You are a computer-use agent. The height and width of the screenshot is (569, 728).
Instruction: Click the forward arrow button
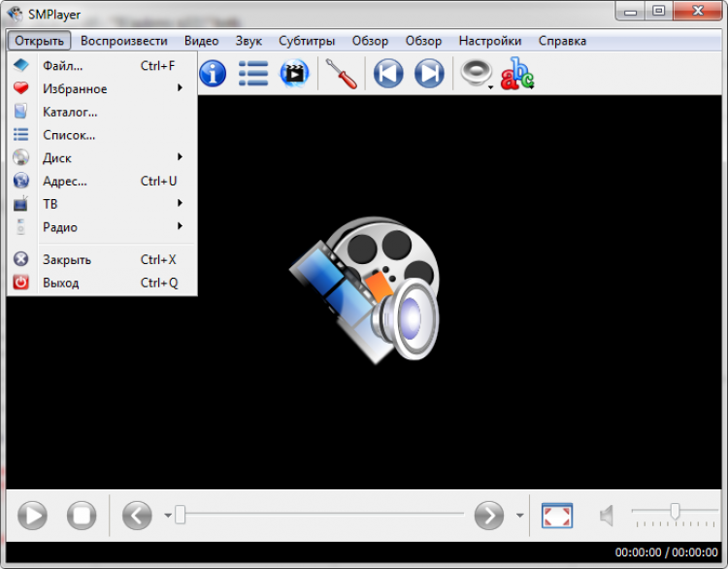(x=489, y=516)
